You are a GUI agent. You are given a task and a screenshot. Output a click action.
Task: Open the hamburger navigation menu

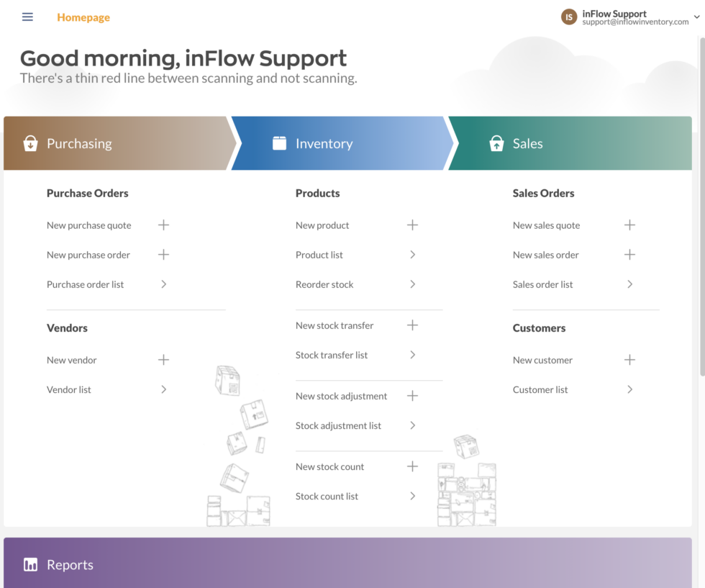click(x=27, y=17)
